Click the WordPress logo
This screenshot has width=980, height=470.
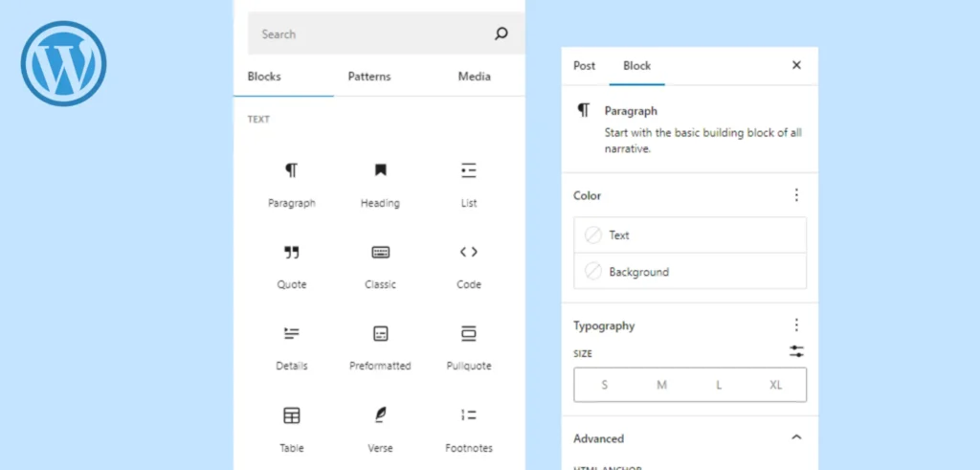[63, 63]
